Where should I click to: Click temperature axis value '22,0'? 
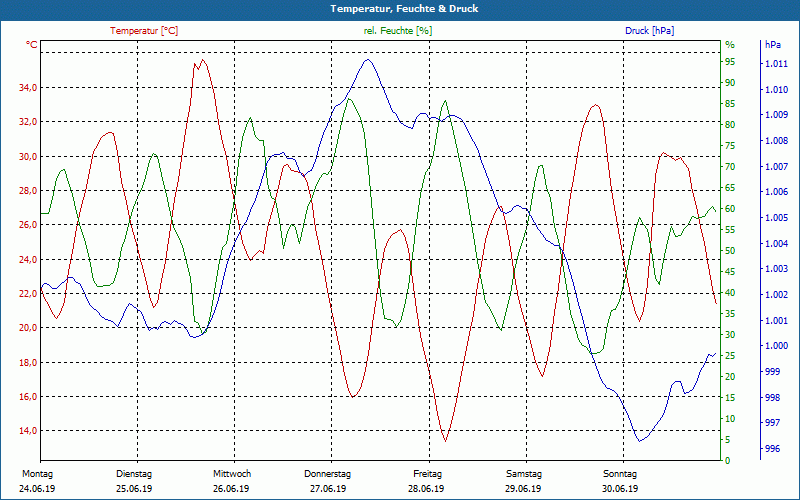28,294
